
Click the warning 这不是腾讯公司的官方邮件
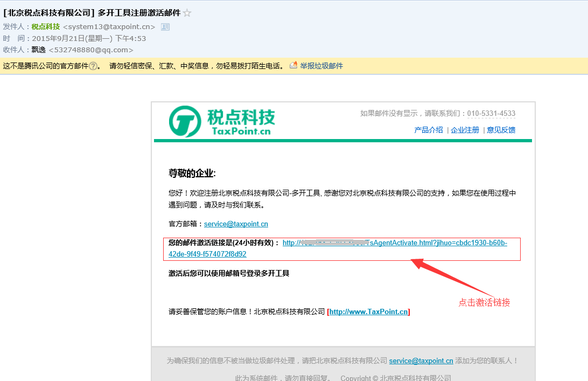(x=46, y=66)
